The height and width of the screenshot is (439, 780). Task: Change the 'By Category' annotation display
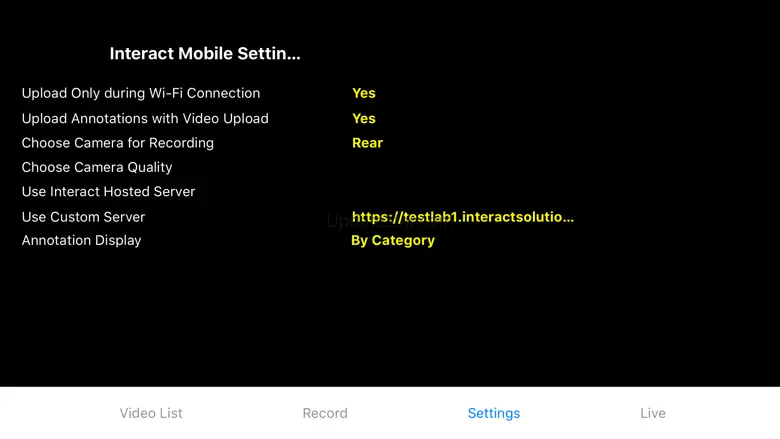pos(393,240)
